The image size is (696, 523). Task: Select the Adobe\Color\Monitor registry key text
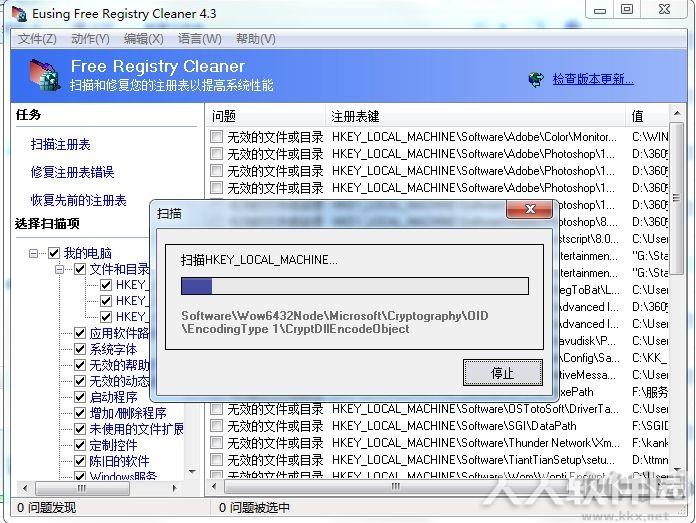click(474, 137)
